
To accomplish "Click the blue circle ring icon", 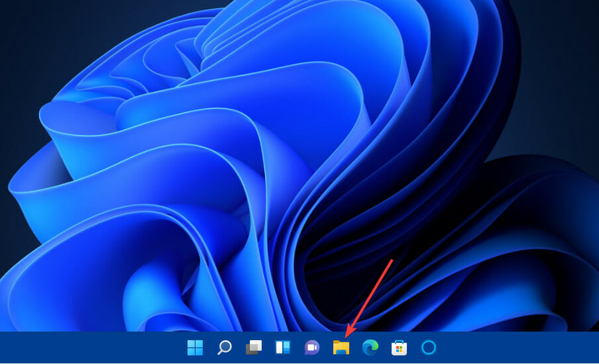I will click(429, 347).
